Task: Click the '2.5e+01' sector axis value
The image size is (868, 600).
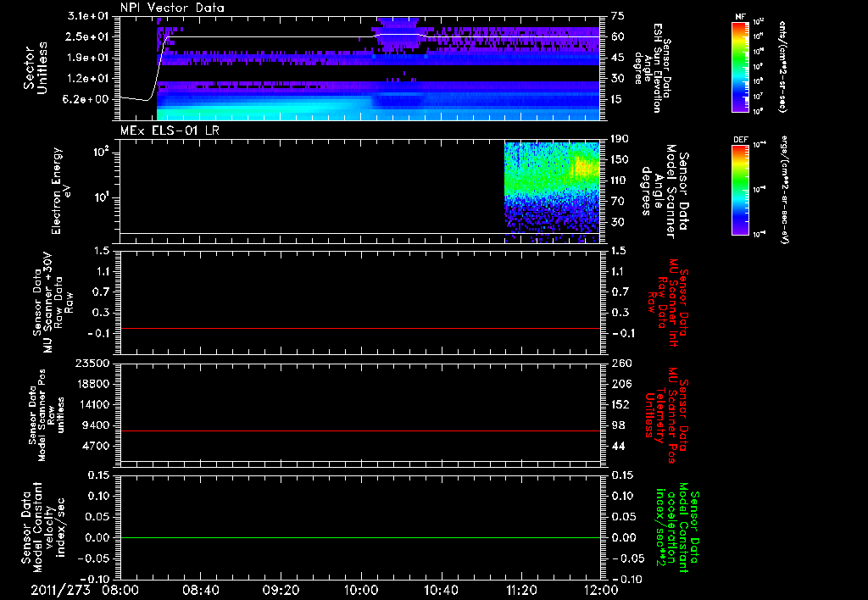Action: click(88, 36)
